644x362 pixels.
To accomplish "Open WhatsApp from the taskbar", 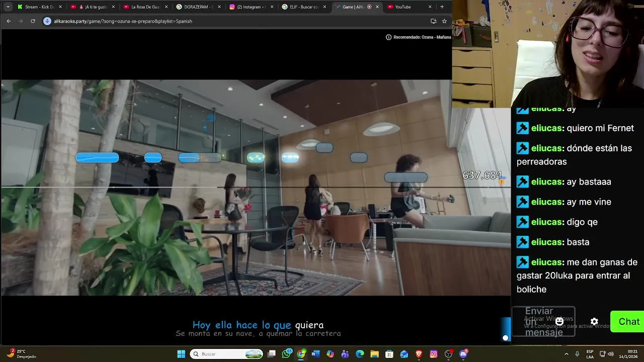I will (287, 354).
